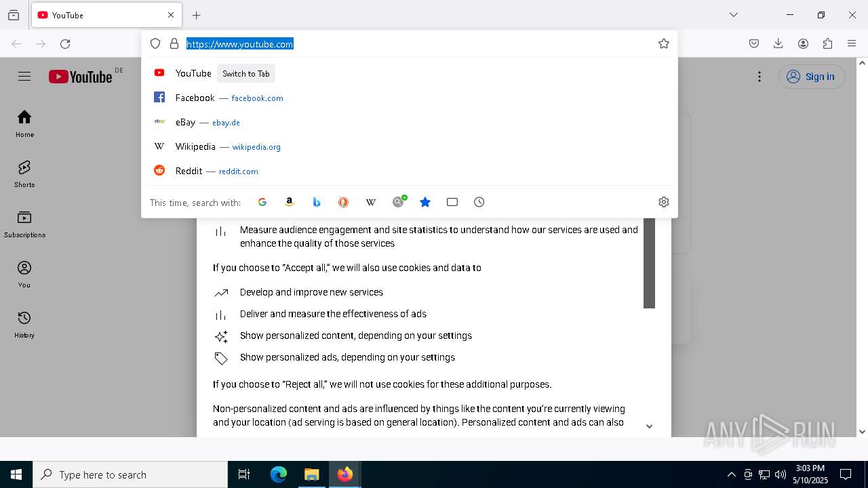Open Subscriptions in the sidebar
Viewport: 868px width, 488px height.
click(x=24, y=224)
